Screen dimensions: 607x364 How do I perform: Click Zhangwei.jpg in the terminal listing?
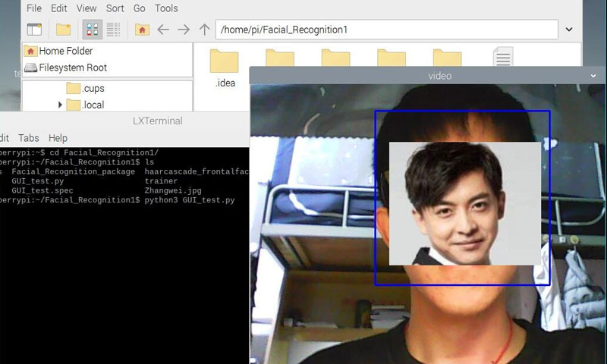coord(173,190)
